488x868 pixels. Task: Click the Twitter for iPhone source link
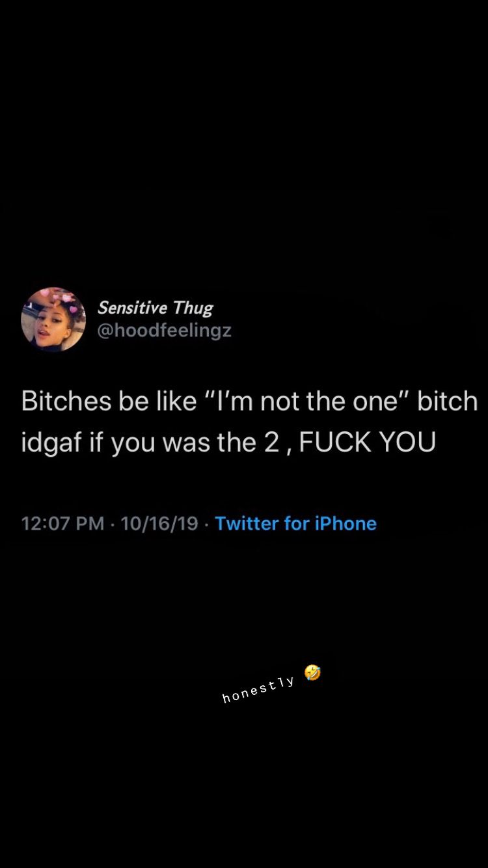click(295, 523)
